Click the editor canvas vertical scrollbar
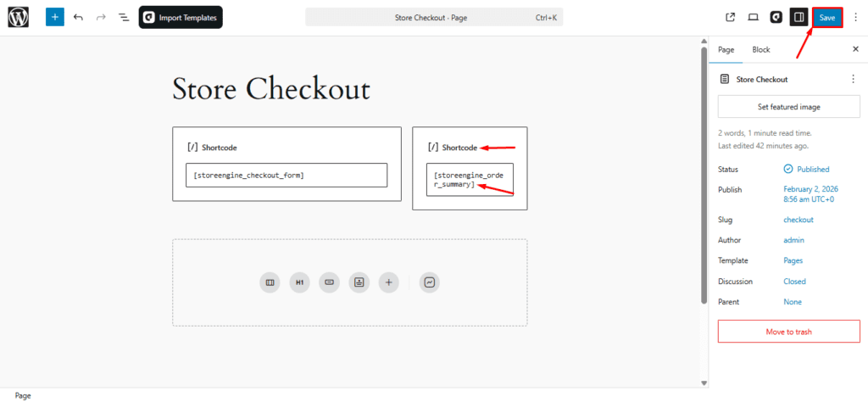The image size is (868, 402). [x=704, y=175]
